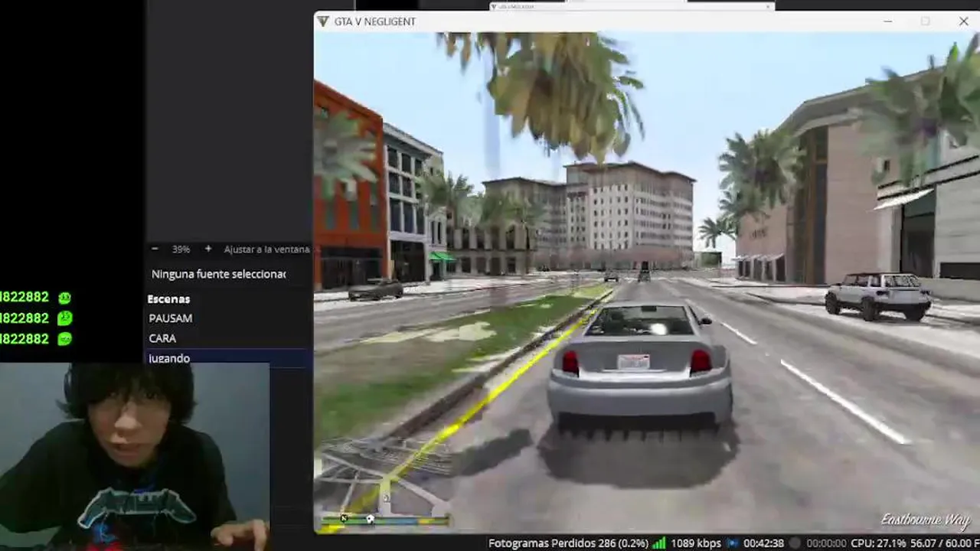980x551 pixels.
Task: Click the green connection signal bars icon
Action: (659, 543)
